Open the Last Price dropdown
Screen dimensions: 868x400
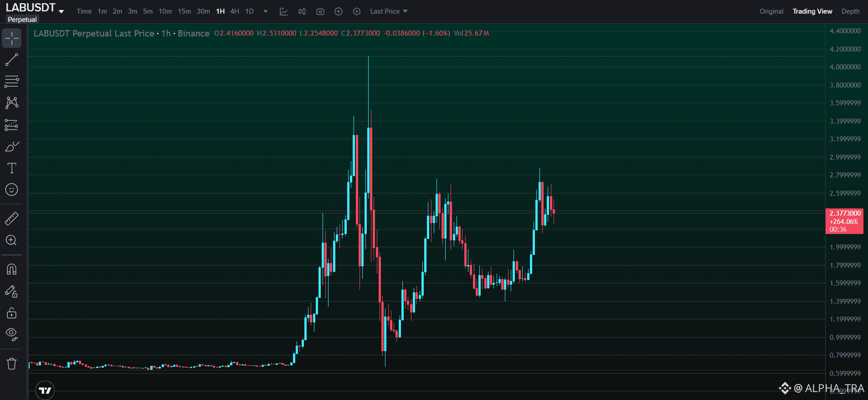coord(389,11)
